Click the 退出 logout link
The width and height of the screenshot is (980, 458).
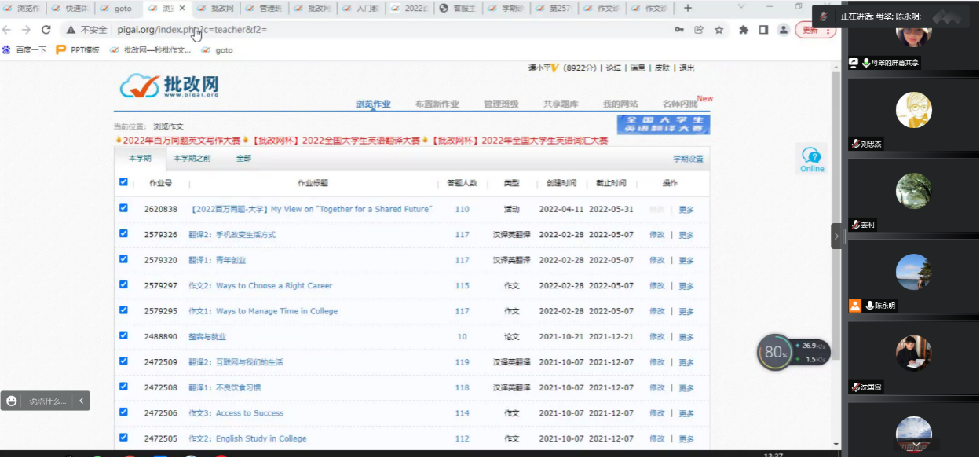click(687, 68)
